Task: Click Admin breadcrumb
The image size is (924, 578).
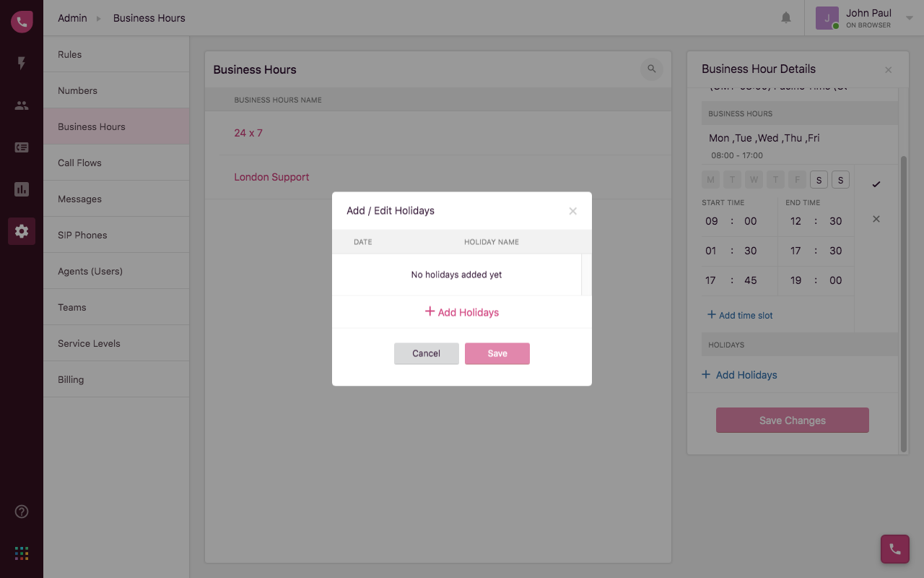Action: pyautogui.click(x=72, y=18)
